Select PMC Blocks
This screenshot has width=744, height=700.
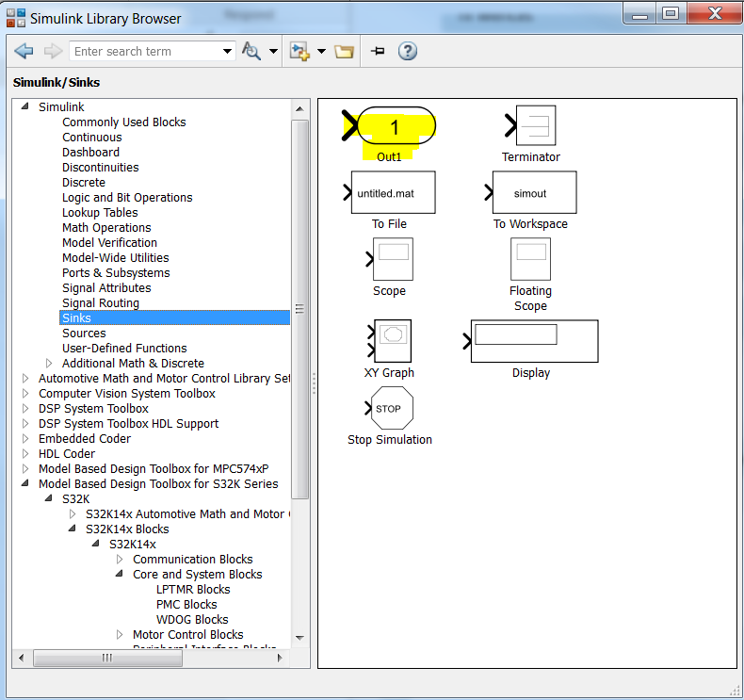[x=186, y=605]
